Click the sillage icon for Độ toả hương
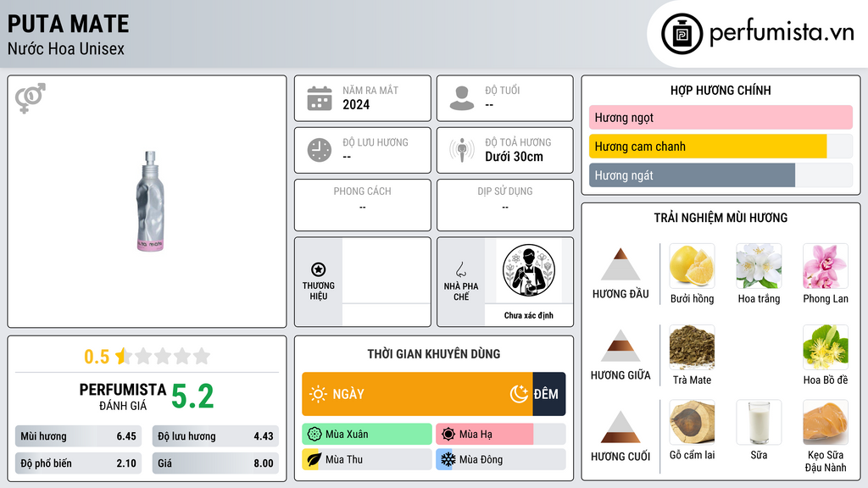Screen dimensions: 868x488 (462, 150)
